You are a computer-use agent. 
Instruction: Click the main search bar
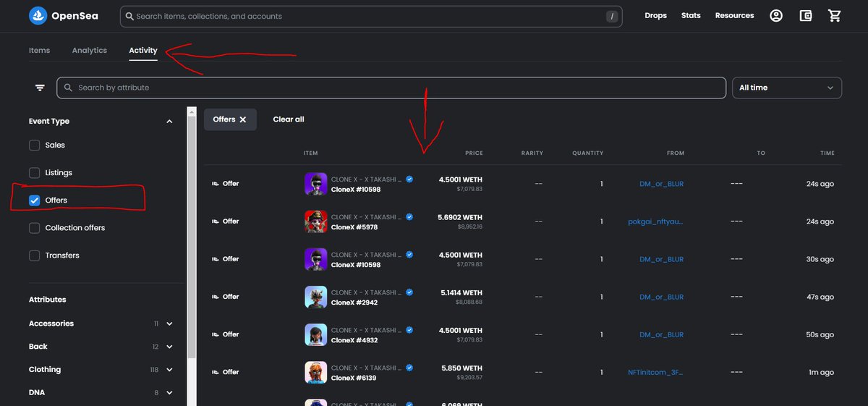(x=371, y=16)
